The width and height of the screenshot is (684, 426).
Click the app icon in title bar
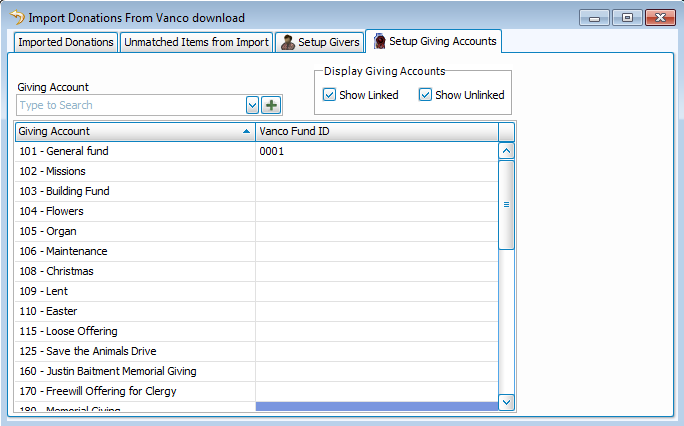[16, 17]
